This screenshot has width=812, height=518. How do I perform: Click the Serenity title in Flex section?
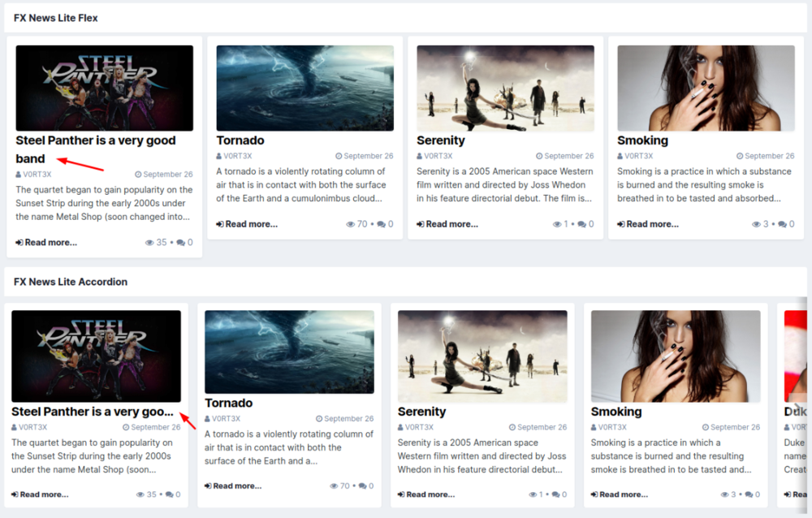coord(440,140)
